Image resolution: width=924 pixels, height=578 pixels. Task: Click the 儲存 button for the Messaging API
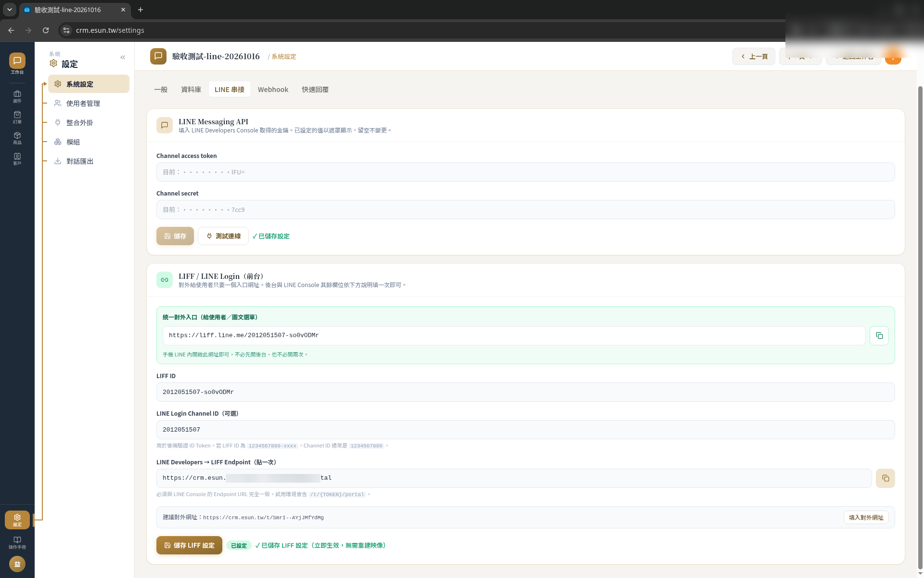[175, 236]
